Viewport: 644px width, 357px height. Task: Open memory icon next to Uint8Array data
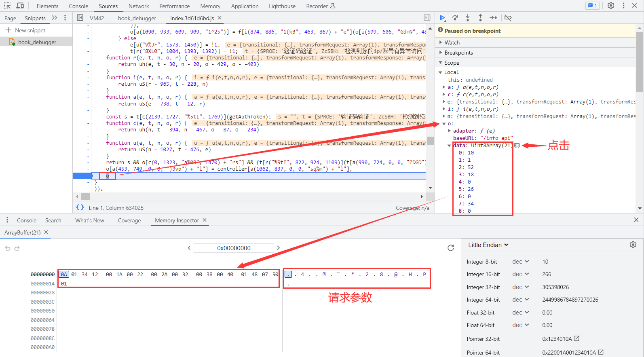click(x=517, y=146)
